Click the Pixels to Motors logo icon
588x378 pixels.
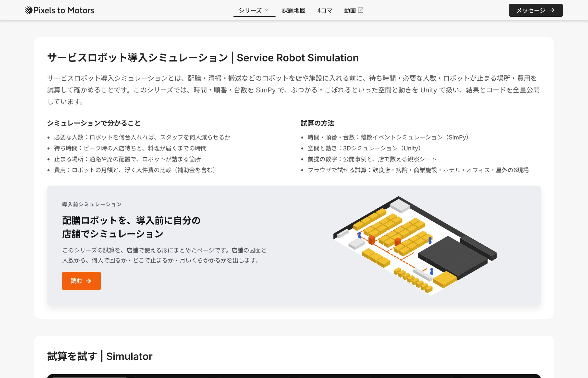coord(29,10)
